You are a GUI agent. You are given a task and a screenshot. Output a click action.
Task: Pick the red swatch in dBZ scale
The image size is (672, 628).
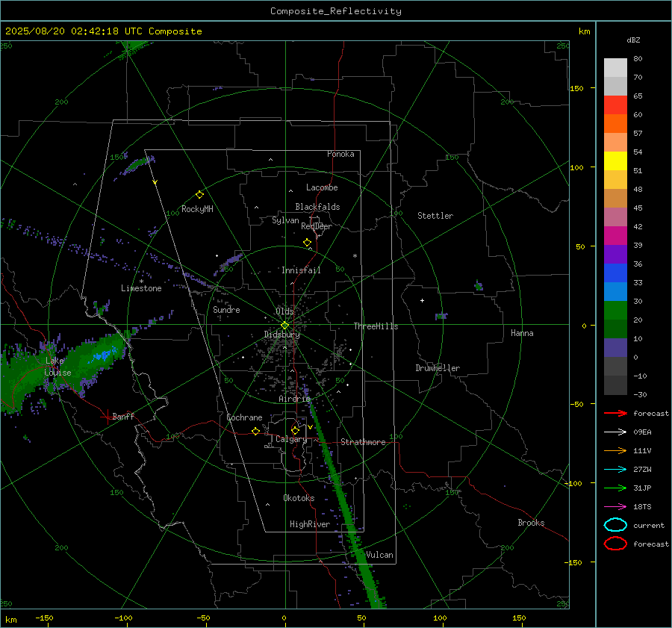[x=615, y=105]
